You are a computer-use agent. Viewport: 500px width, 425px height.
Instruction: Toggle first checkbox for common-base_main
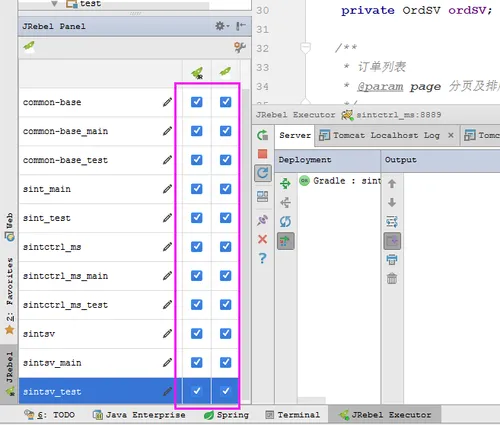tap(197, 131)
